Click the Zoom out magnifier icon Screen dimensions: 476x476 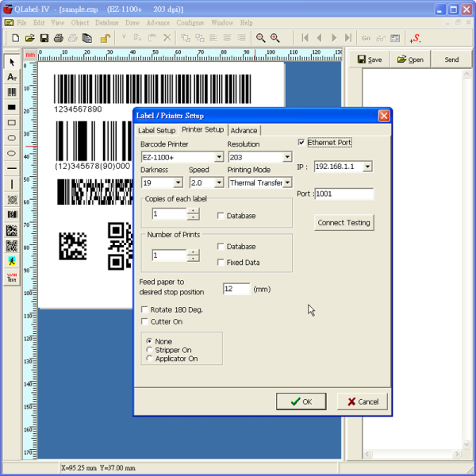tap(260, 38)
